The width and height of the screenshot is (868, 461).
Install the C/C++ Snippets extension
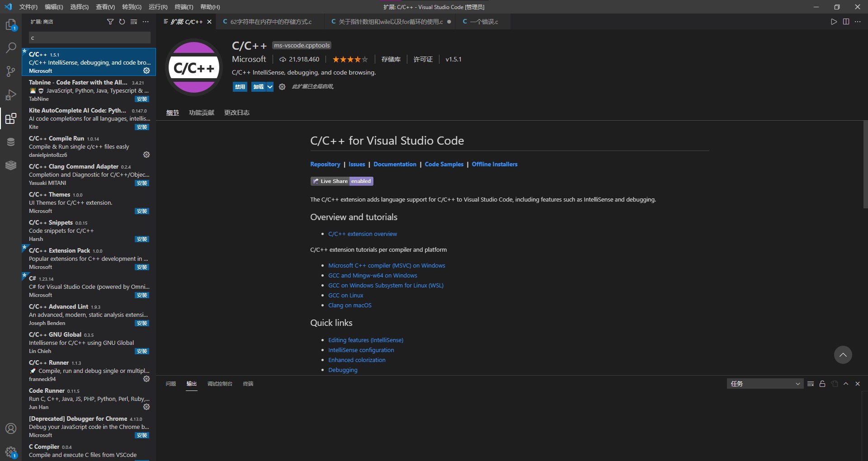pyautogui.click(x=142, y=239)
